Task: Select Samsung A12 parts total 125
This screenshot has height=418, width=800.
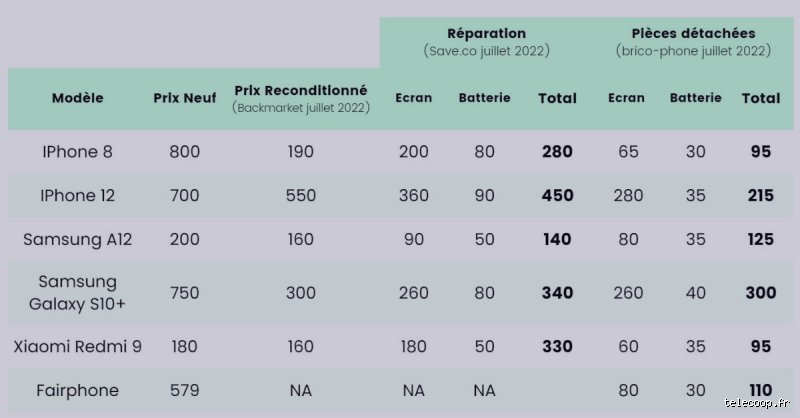Action: (x=761, y=239)
